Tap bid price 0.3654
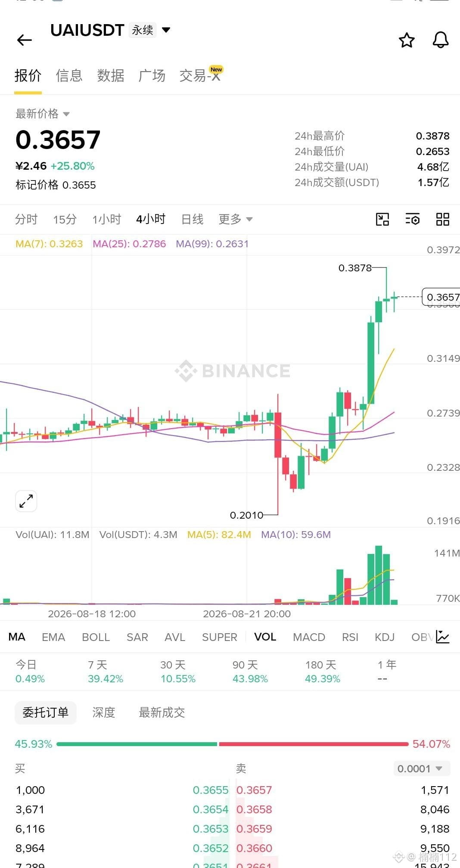Viewport: 460px width, 868px height. coord(211,809)
